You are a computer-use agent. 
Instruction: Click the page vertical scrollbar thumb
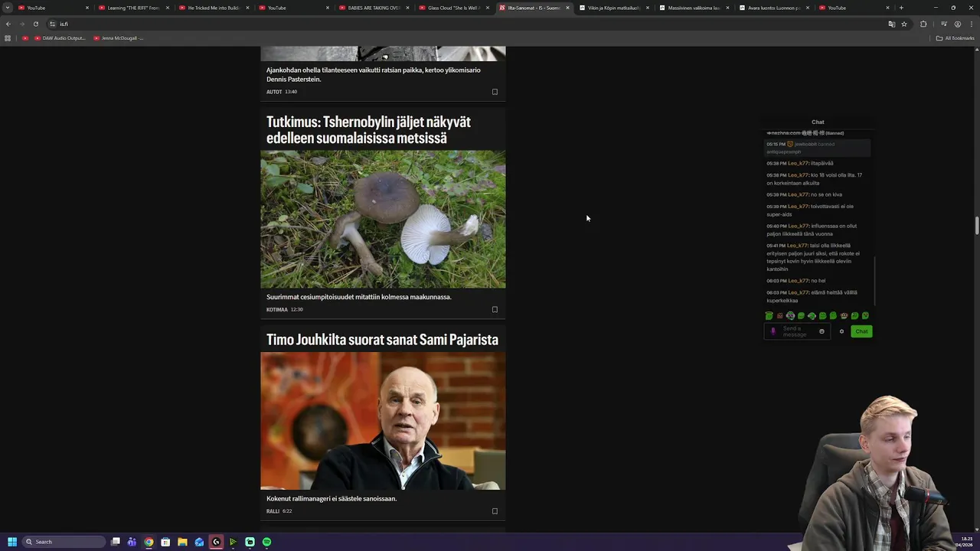point(977,226)
